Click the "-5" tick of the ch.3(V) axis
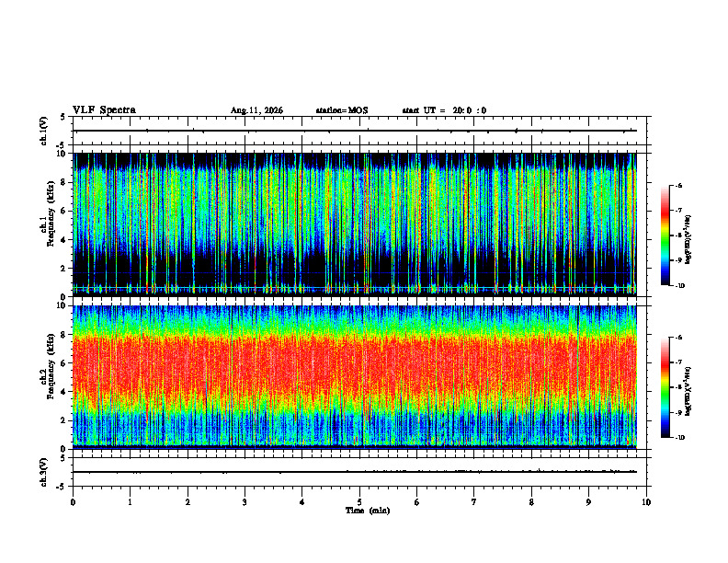Image resolution: width=728 pixels, height=563 pixels. tap(61, 487)
